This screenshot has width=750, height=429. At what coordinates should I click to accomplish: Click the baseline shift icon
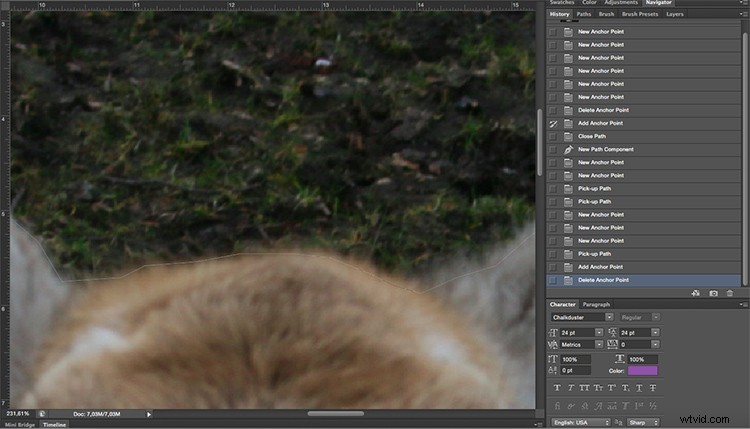553,371
